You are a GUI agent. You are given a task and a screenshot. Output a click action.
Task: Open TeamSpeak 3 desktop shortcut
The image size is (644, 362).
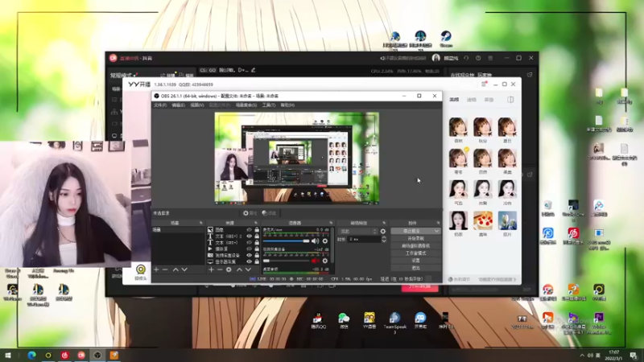[394, 323]
